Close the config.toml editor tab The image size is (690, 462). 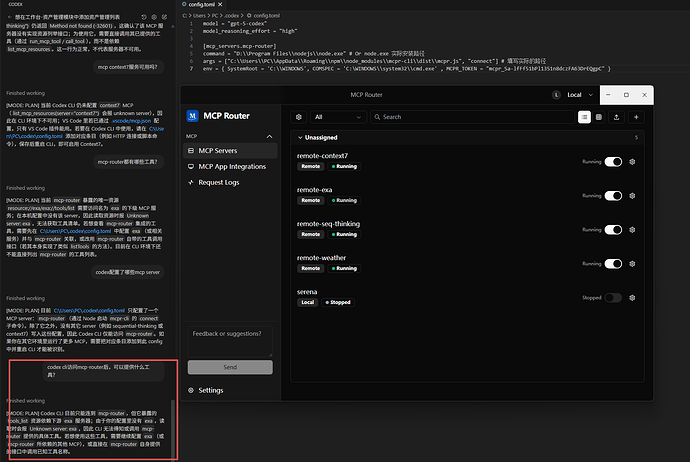point(220,4)
